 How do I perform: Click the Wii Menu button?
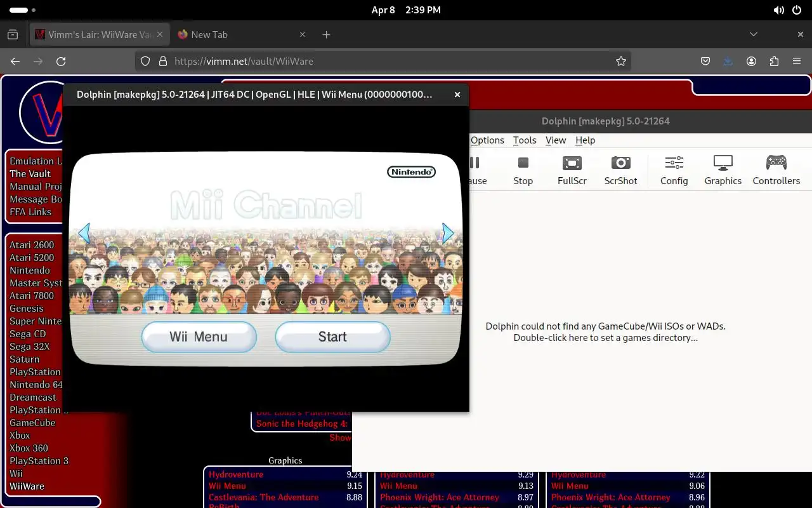pos(199,337)
